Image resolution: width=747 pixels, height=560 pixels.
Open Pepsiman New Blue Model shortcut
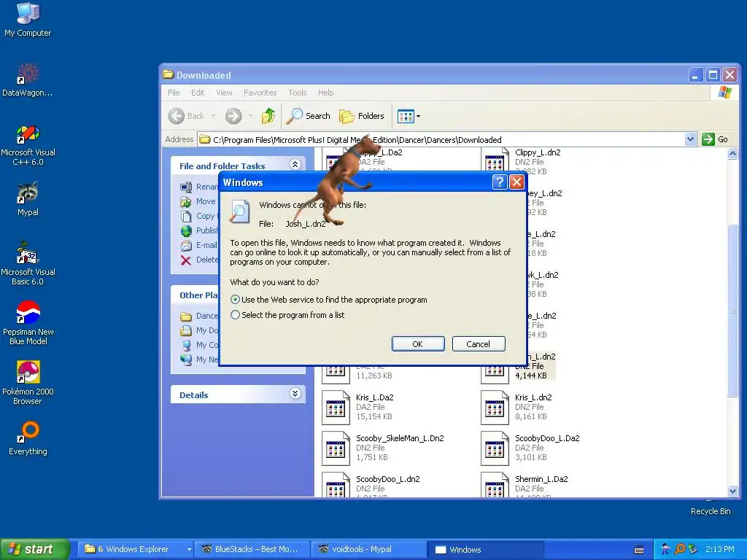(x=28, y=323)
